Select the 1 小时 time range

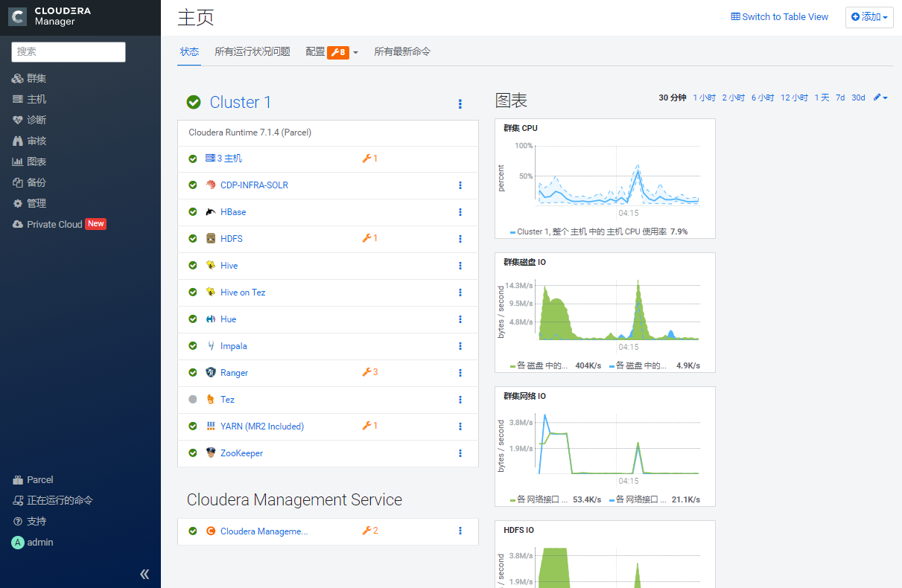pyautogui.click(x=704, y=98)
